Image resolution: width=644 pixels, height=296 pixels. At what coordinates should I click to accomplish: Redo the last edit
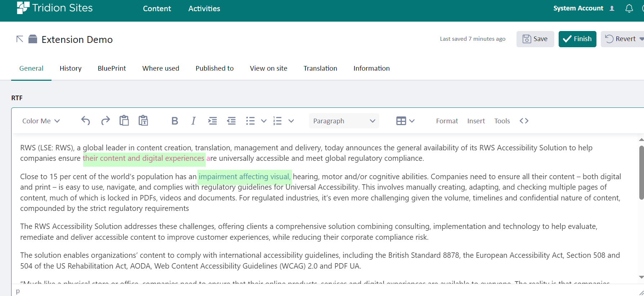click(105, 121)
